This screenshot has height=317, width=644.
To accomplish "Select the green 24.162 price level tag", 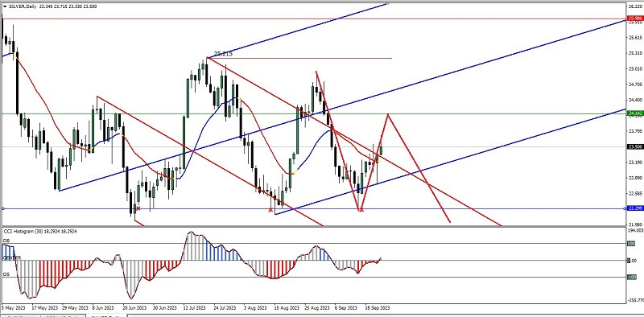I will 634,113.
